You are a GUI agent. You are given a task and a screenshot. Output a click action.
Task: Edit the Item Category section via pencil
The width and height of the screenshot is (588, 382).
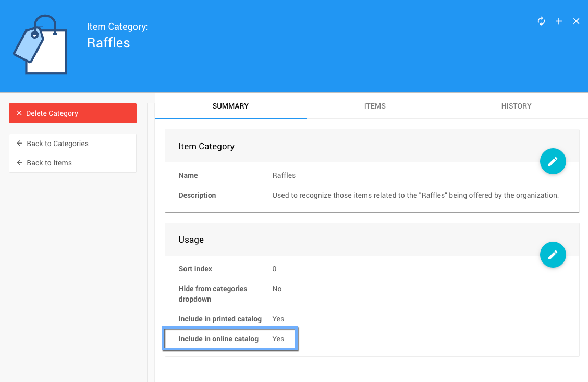click(553, 161)
